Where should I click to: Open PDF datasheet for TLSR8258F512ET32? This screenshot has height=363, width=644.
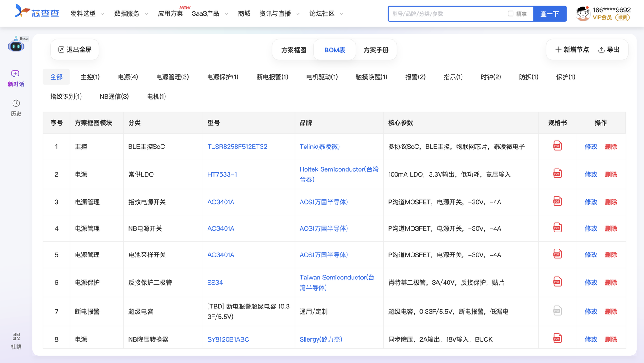[557, 146]
